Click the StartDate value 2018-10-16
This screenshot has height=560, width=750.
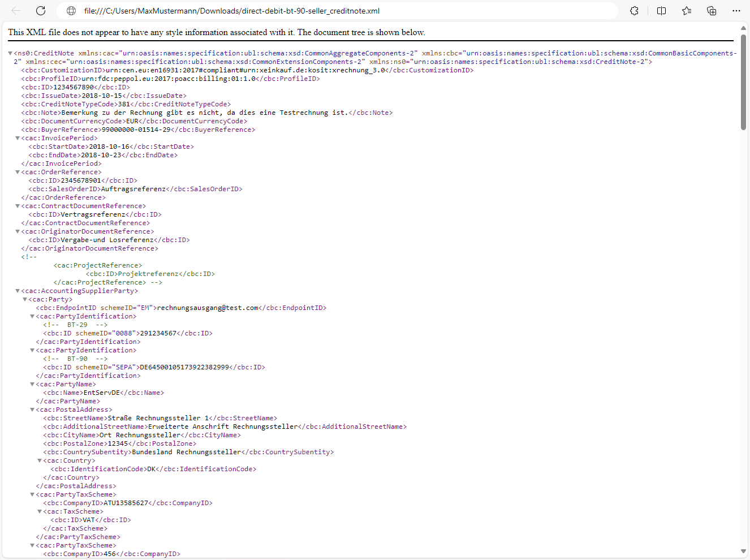pyautogui.click(x=109, y=147)
